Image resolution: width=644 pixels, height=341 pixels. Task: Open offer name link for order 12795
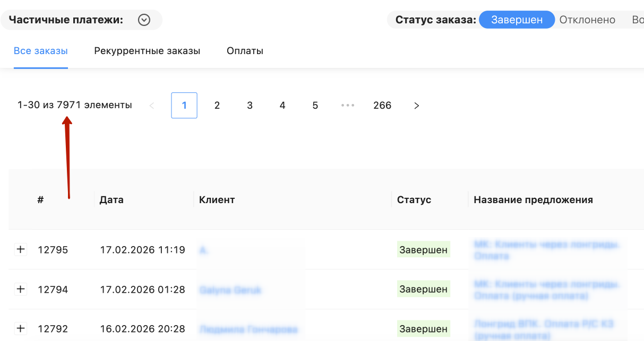[547, 250]
